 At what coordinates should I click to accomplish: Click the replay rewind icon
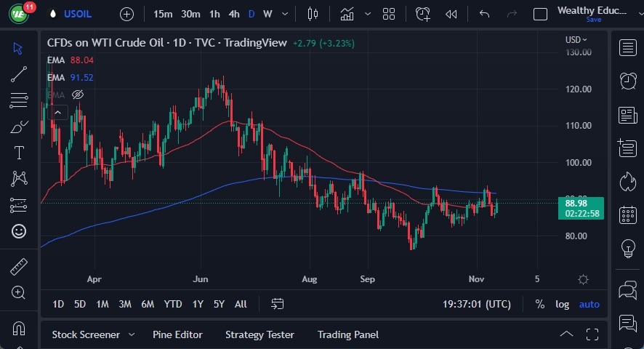(x=451, y=14)
